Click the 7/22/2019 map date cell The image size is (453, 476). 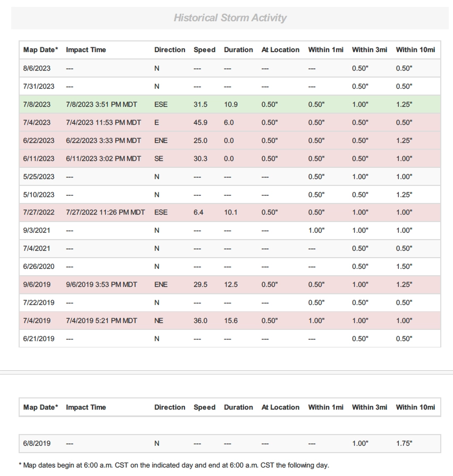tap(39, 303)
